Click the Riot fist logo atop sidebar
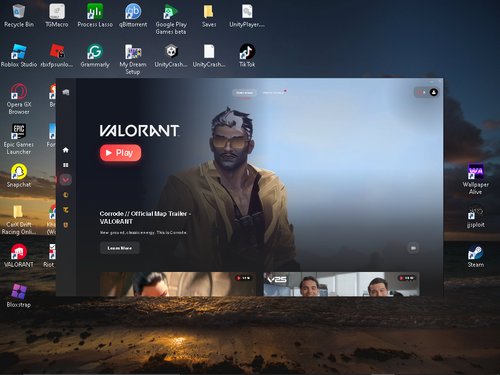This screenshot has height=375, width=500. (x=66, y=92)
